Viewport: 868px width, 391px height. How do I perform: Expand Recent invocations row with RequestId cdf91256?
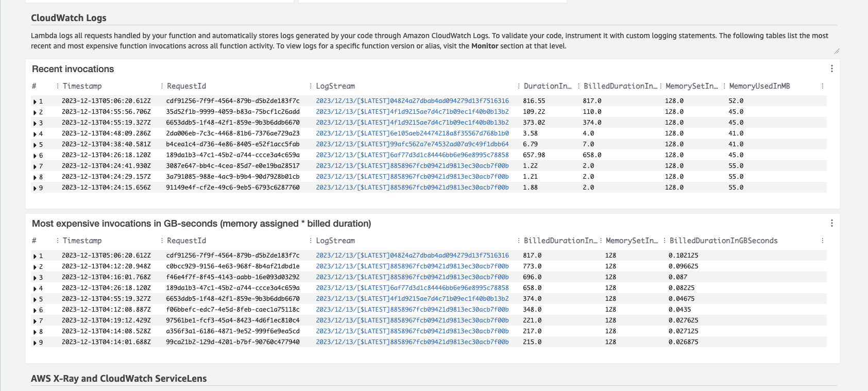point(35,101)
